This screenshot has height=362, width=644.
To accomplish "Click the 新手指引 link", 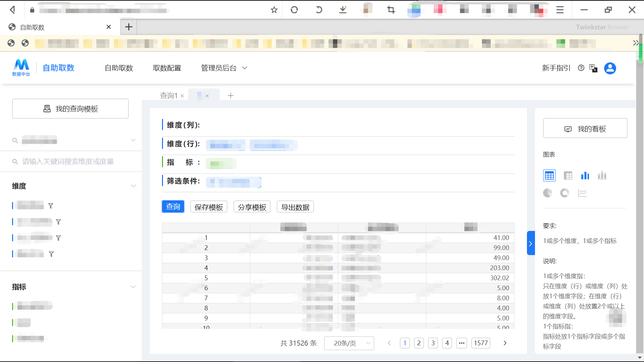I will 556,68.
